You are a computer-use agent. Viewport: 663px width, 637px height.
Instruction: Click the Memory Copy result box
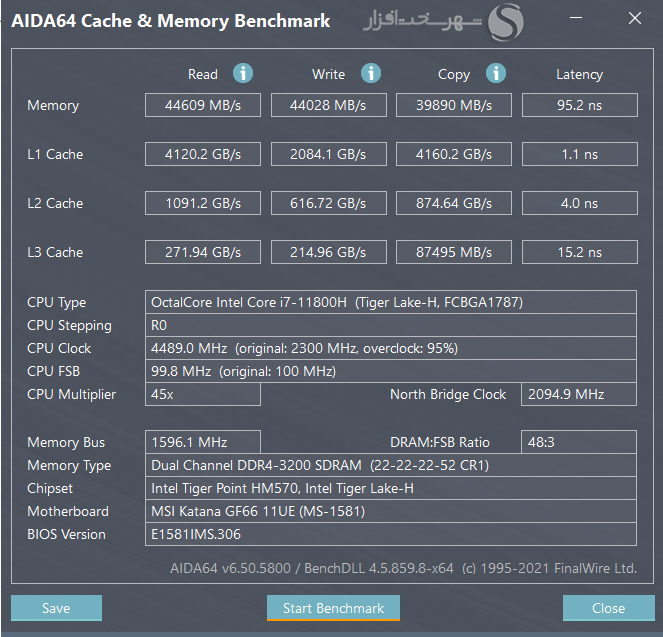[454, 105]
